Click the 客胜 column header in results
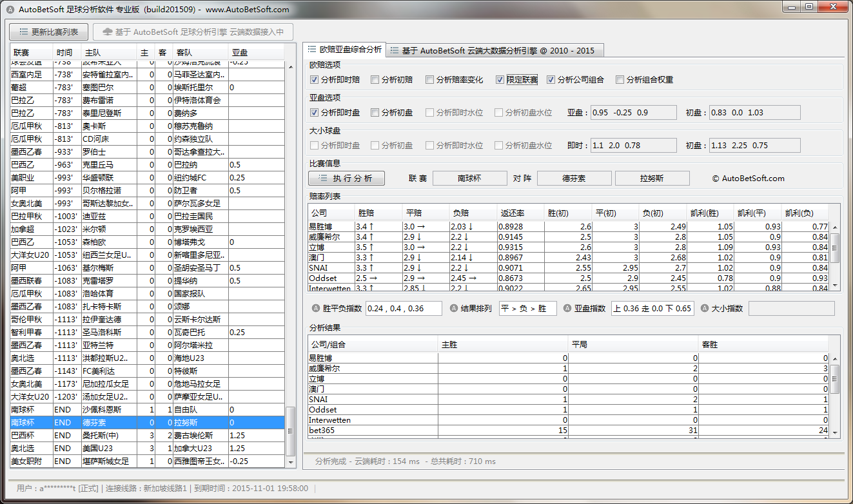853x504 pixels. (x=763, y=345)
